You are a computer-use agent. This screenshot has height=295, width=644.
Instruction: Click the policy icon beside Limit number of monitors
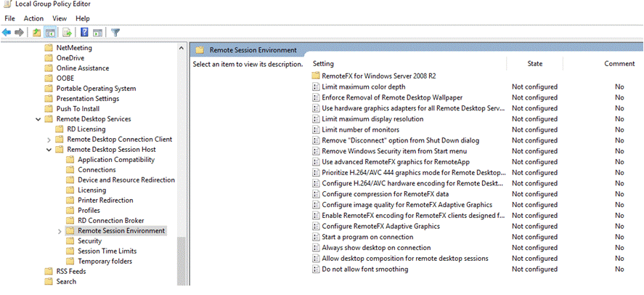315,130
